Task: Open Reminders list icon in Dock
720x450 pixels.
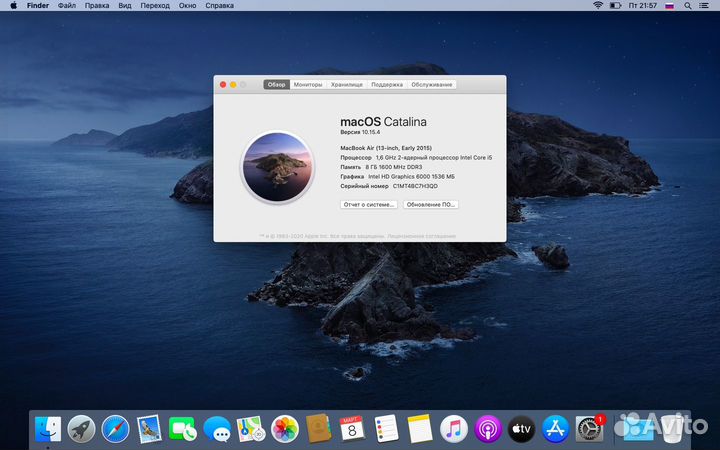Action: [386, 429]
